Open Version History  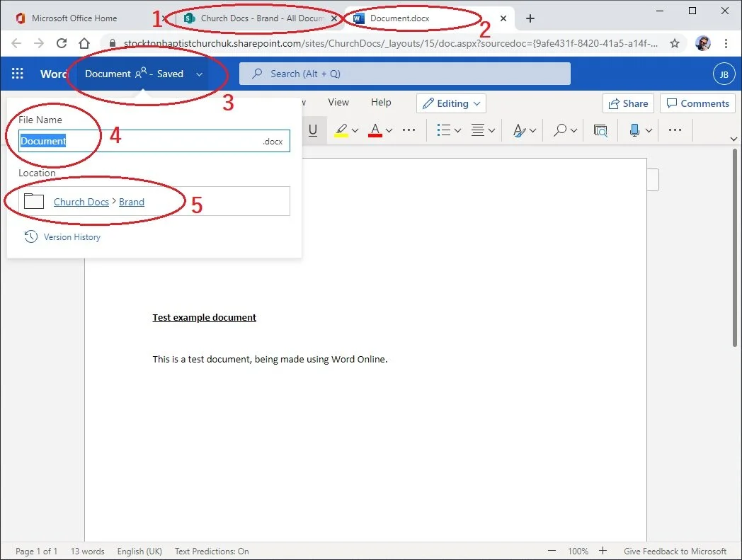click(62, 236)
